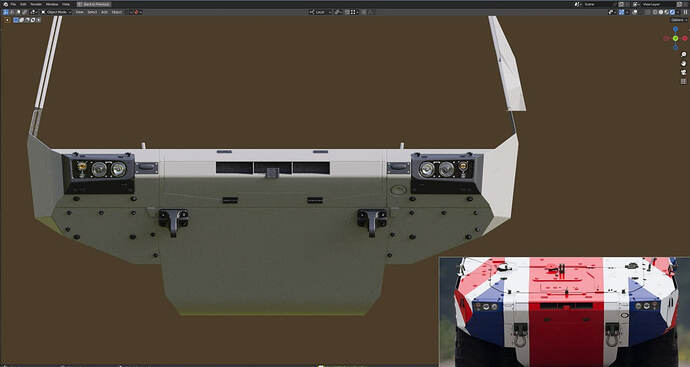Viewport: 690px width, 367px height.
Task: Click the Blender logo icon
Action: coord(5,4)
